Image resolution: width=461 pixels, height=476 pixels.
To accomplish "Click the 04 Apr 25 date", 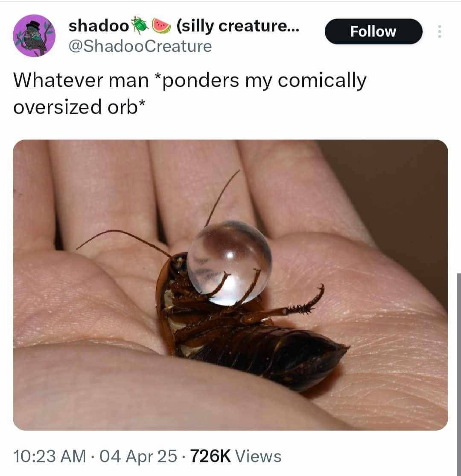I will coord(138,456).
